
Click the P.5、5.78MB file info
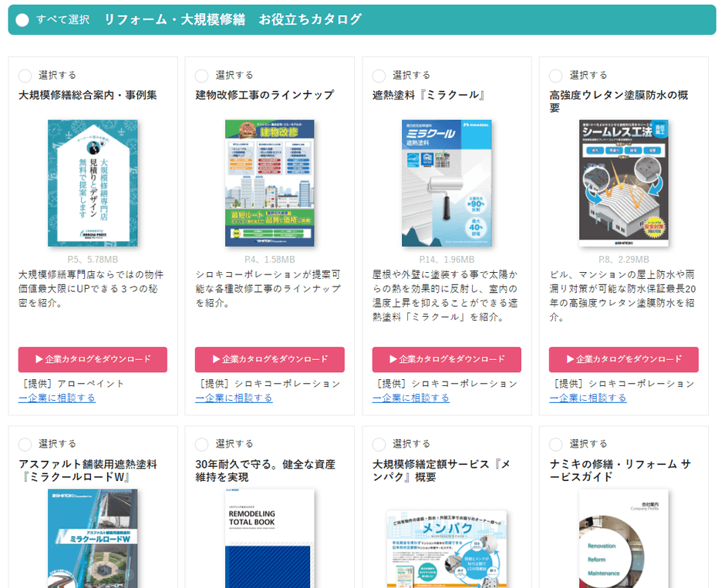(93, 260)
